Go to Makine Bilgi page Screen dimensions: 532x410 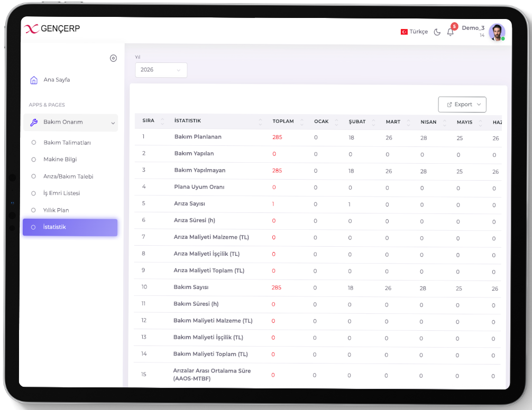tap(60, 160)
